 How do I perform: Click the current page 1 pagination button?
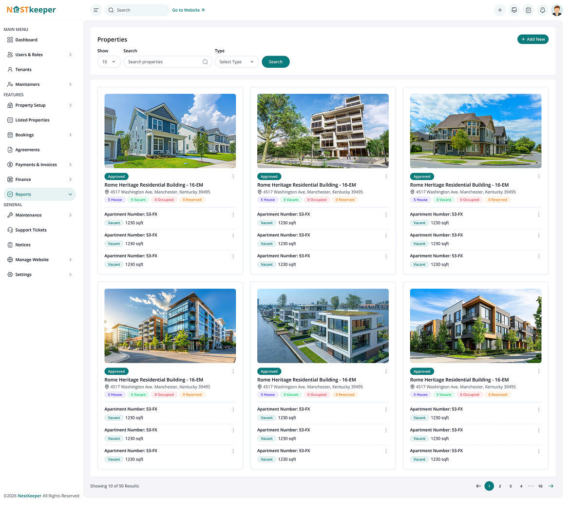[489, 486]
